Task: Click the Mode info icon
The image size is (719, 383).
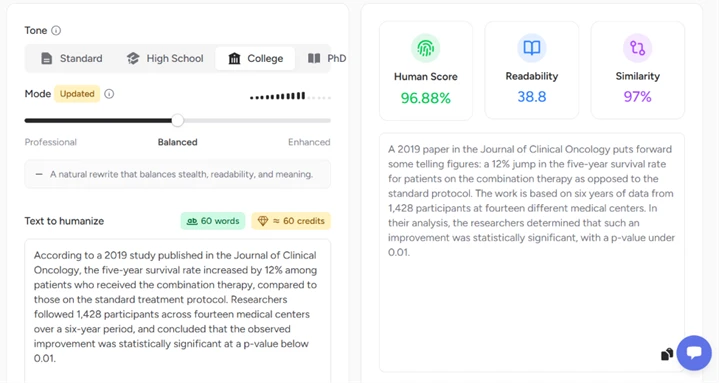Action: 109,94
